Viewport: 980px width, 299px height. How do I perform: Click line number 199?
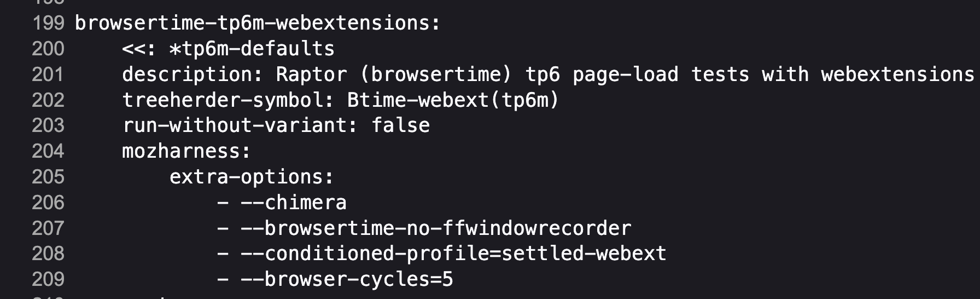48,23
